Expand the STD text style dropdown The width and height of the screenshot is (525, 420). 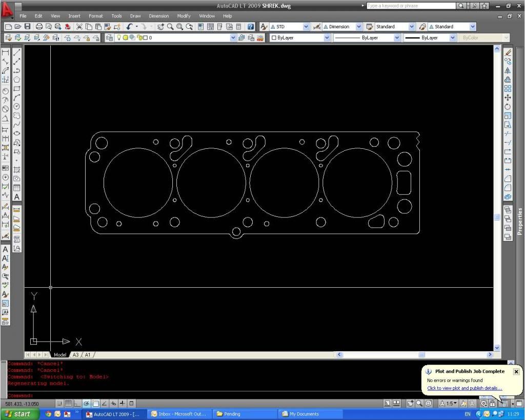(x=306, y=27)
